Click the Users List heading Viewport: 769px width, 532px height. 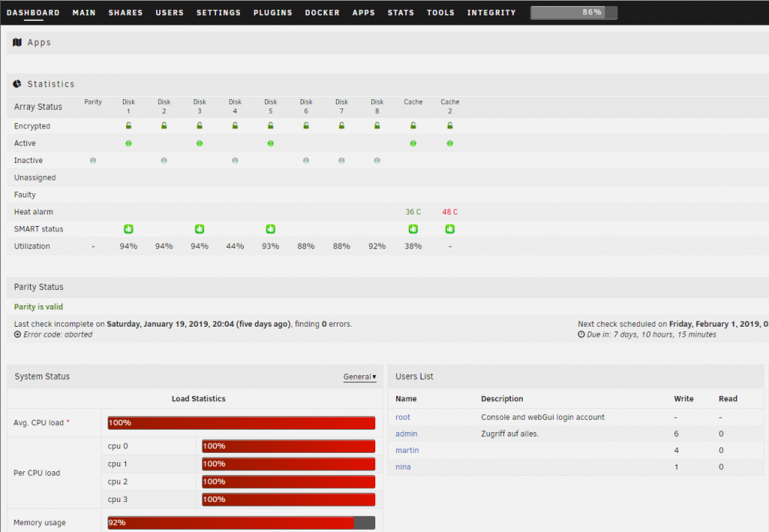click(414, 377)
